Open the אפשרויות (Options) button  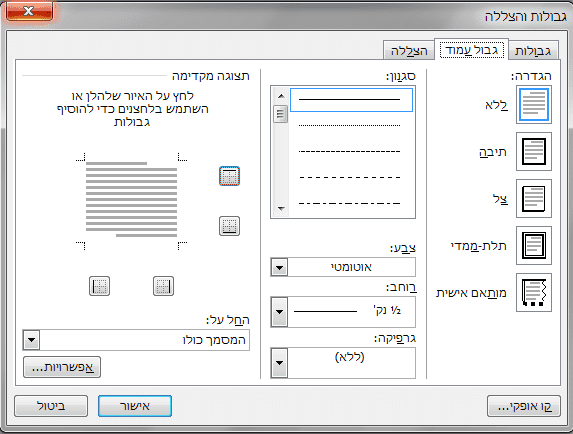click(x=62, y=367)
